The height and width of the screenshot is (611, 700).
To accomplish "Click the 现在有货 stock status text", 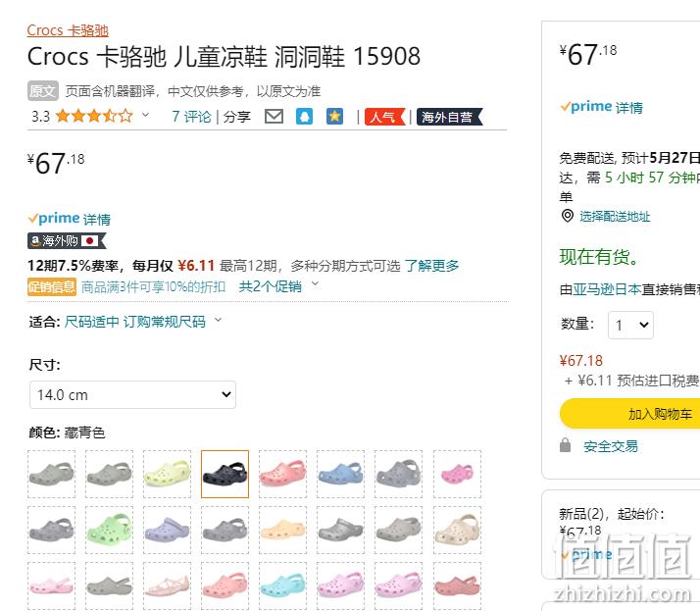I will tap(599, 257).
